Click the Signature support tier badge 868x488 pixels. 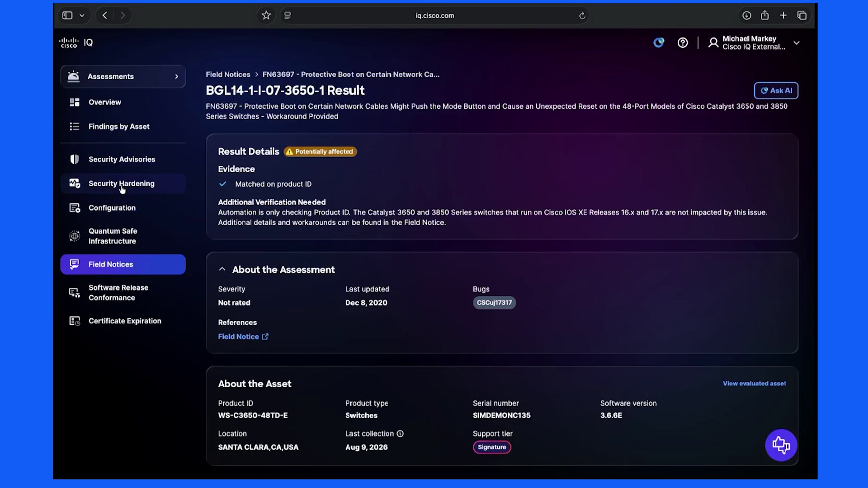tap(492, 447)
